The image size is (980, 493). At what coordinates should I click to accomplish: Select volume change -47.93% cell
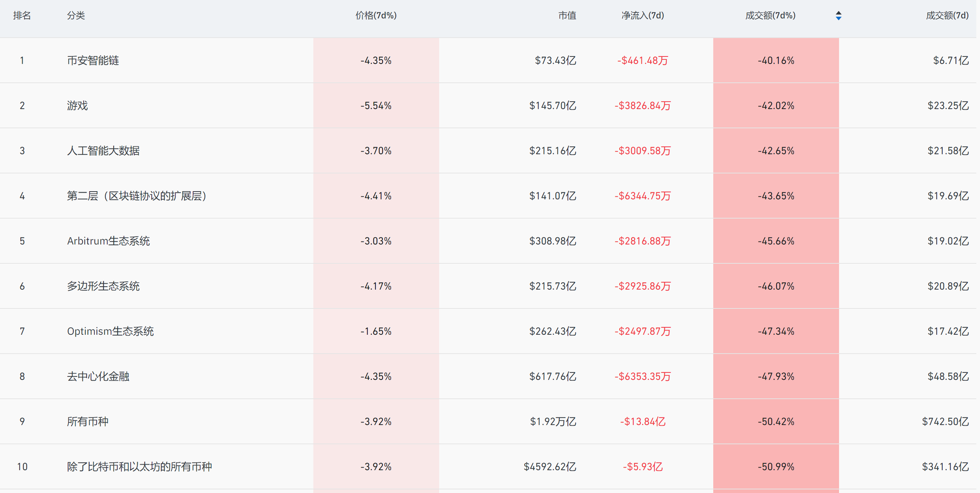point(776,376)
